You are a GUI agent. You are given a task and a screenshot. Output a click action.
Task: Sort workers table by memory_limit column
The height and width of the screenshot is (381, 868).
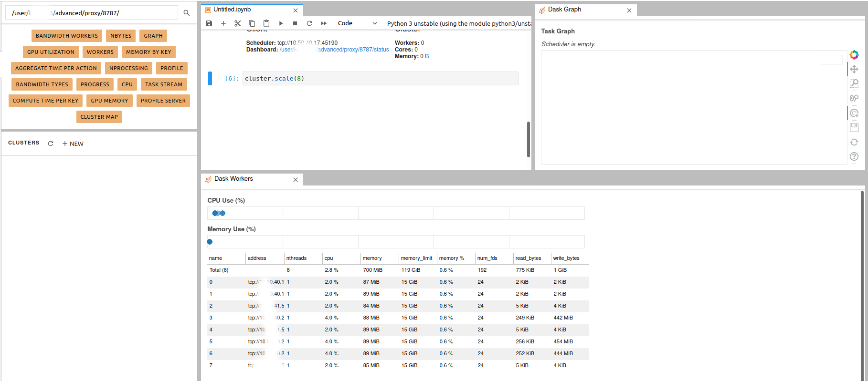418,258
